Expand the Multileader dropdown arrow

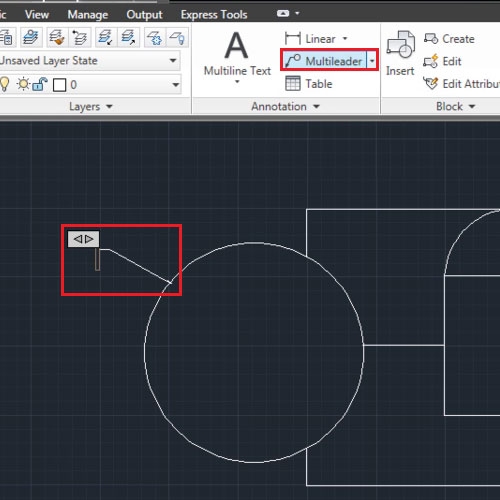(x=372, y=61)
